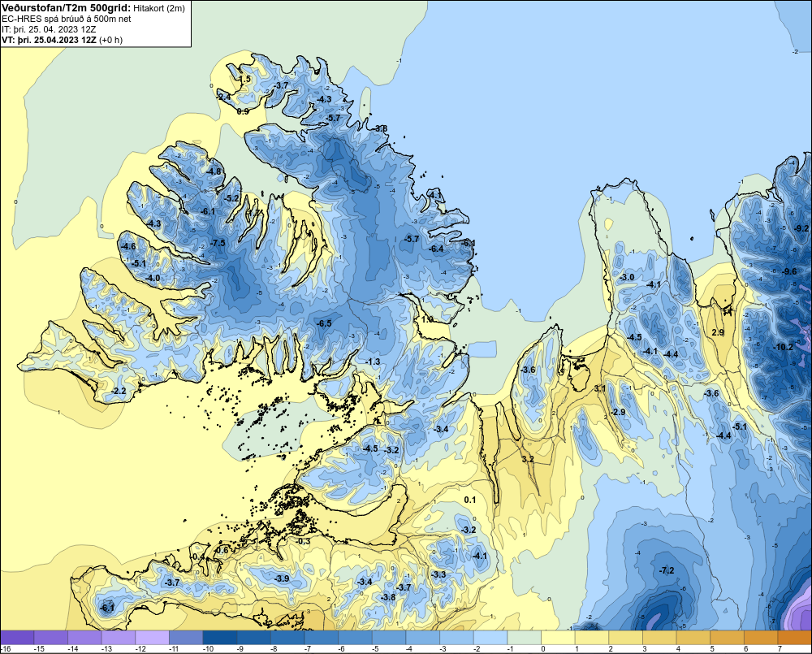Click the -2 light blue legend swatch
812x654 pixels.
[x=490, y=638]
